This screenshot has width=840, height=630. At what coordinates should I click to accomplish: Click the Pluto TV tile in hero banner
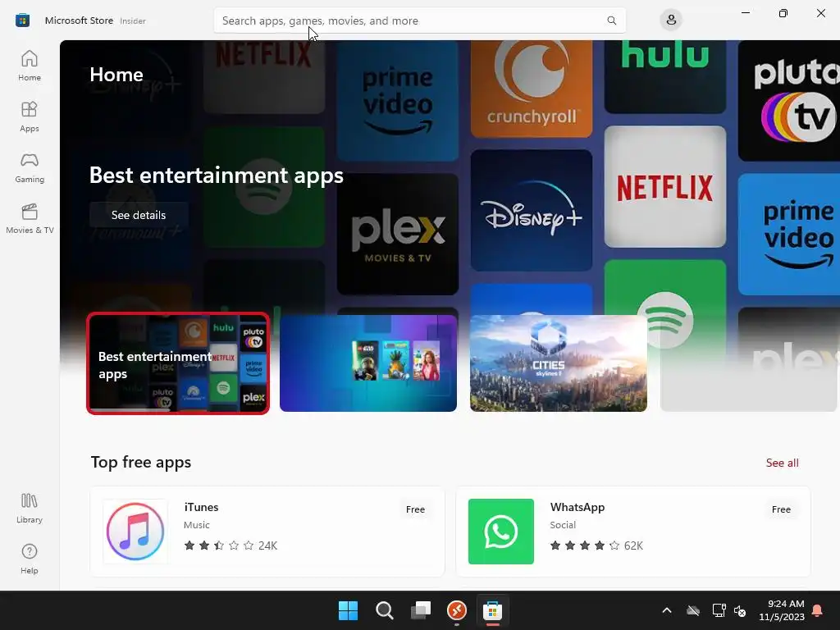pos(789,101)
